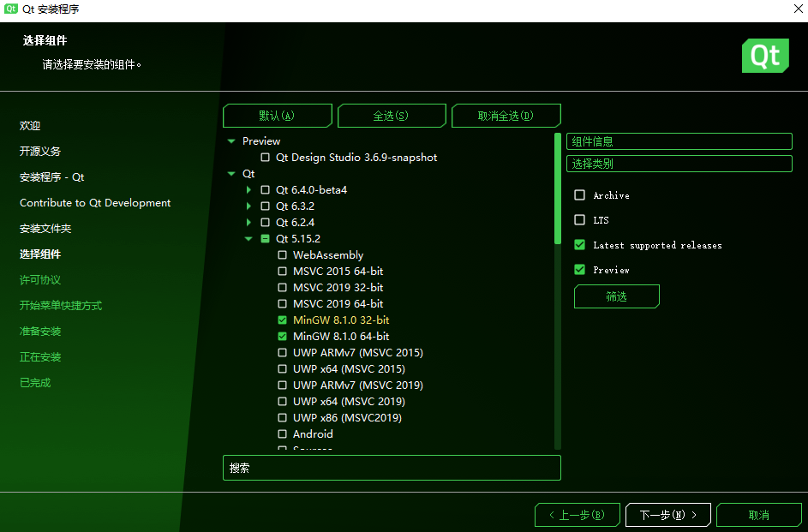Check MSVC 2015 64-bit component
Screen dimensions: 808x532
(283, 271)
